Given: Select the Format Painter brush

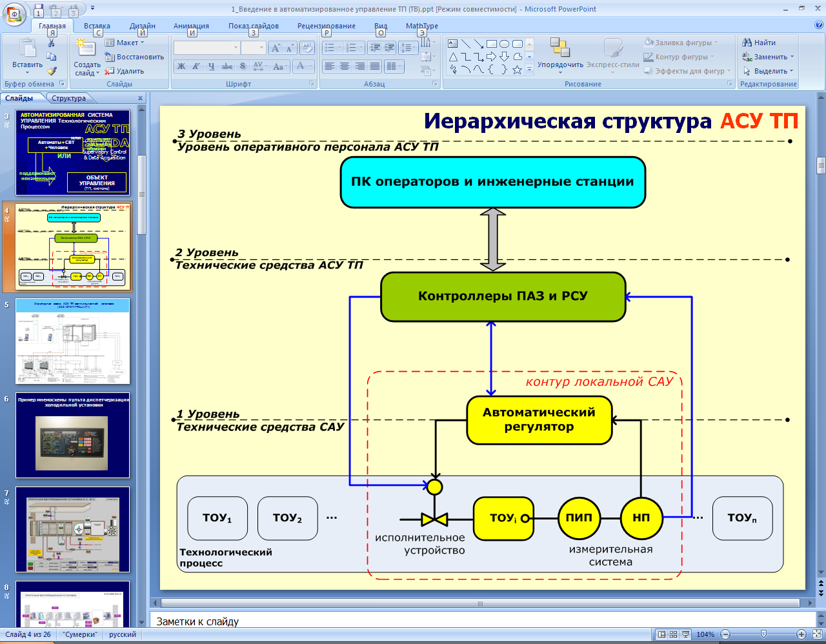Looking at the screenshot, I should (x=52, y=71).
